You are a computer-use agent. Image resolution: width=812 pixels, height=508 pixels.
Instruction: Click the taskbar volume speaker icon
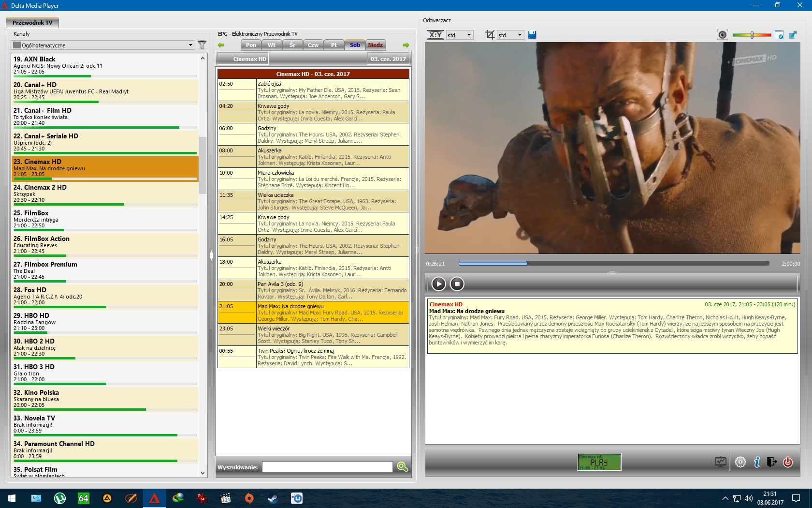[749, 498]
